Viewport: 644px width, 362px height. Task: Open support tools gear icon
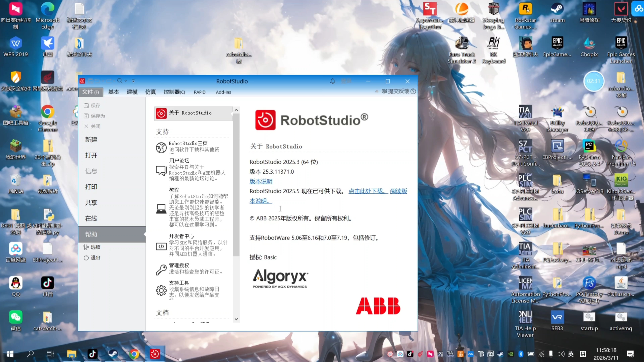click(x=161, y=290)
